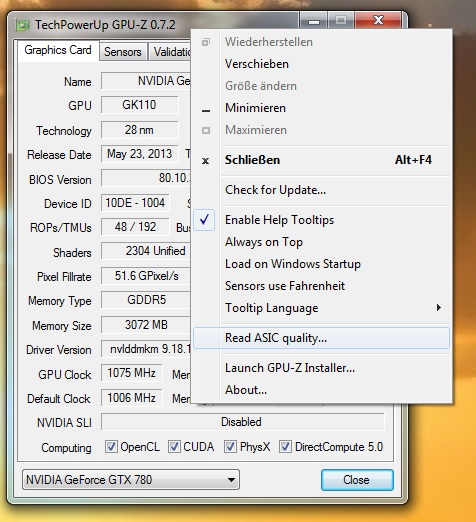The height and width of the screenshot is (522, 476).
Task: Toggle the OpenCL checkbox
Action: 111,446
